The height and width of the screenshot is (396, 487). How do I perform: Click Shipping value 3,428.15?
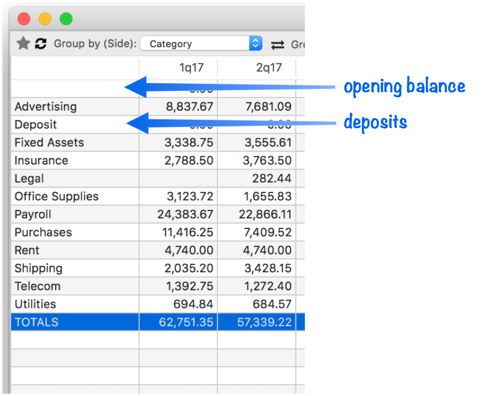pos(268,268)
